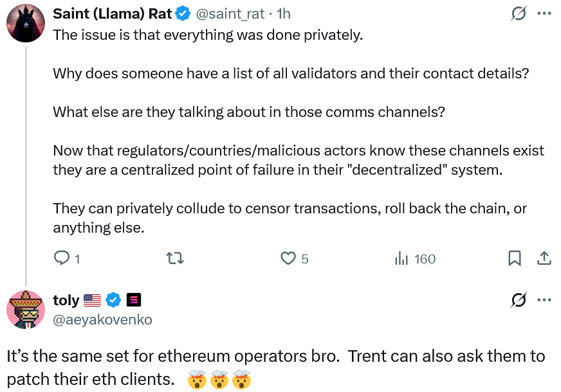Share Saint Rat's tweet
561x392 pixels.
click(544, 258)
